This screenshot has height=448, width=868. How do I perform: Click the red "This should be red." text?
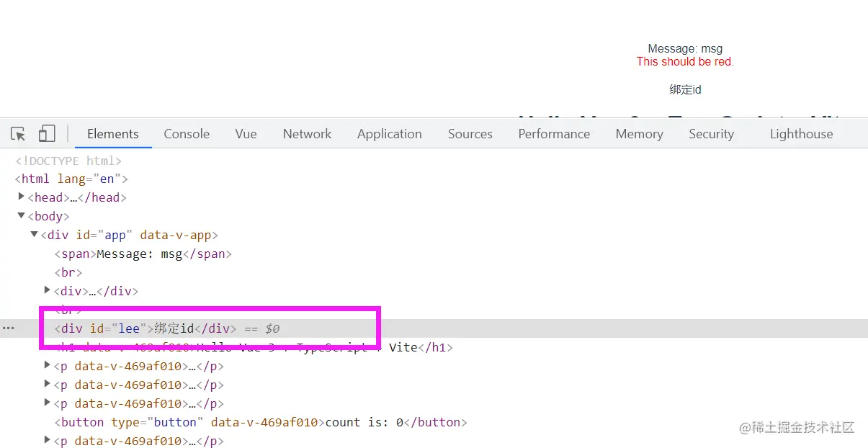(x=685, y=62)
